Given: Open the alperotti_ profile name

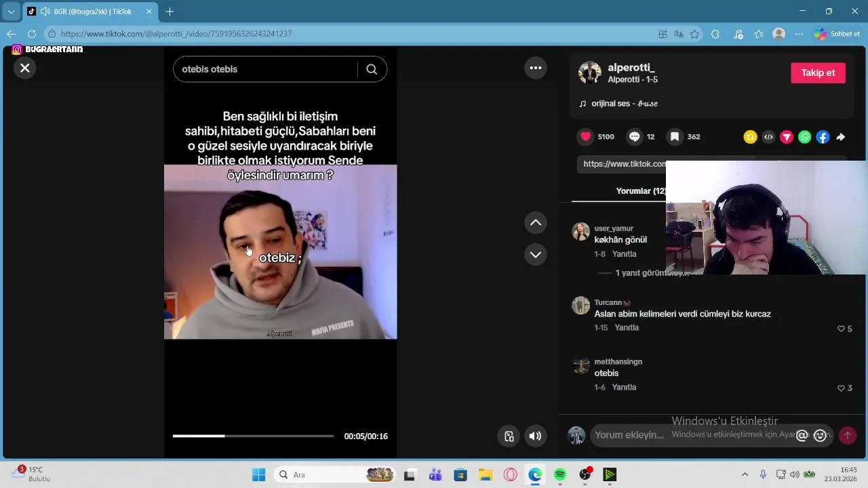Looking at the screenshot, I should [x=631, y=67].
